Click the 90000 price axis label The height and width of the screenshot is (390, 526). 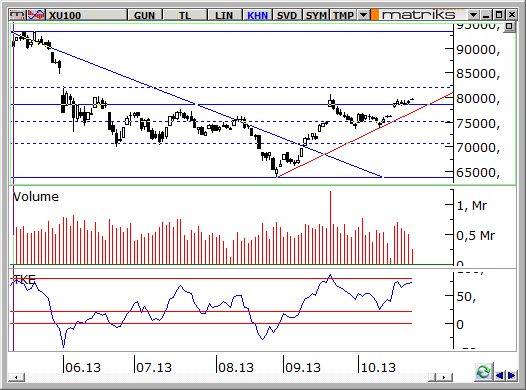pos(478,50)
